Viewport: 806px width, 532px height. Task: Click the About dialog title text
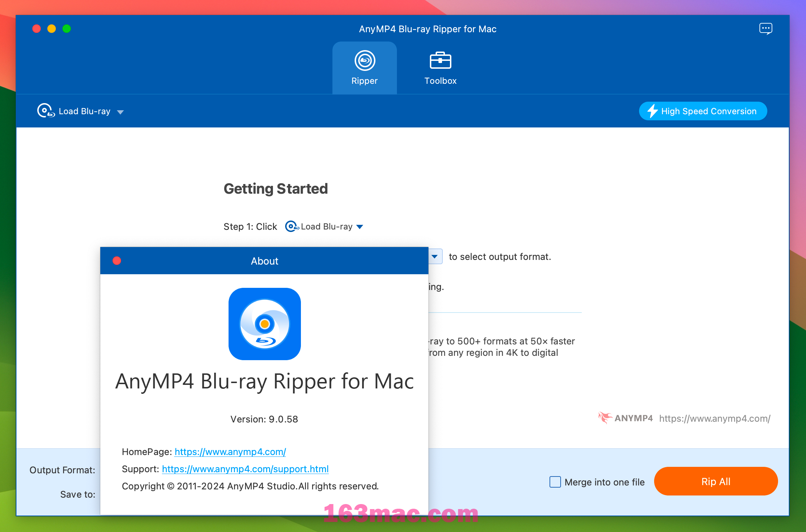pyautogui.click(x=264, y=261)
